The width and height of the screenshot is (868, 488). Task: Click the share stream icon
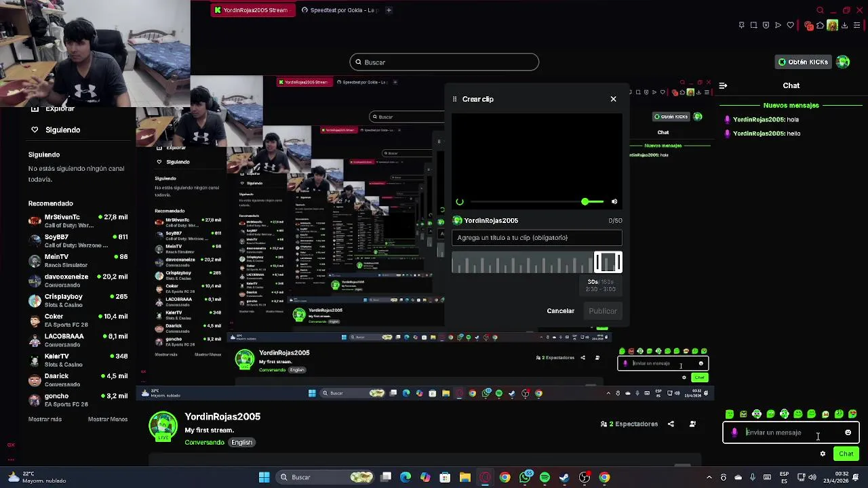tap(671, 424)
